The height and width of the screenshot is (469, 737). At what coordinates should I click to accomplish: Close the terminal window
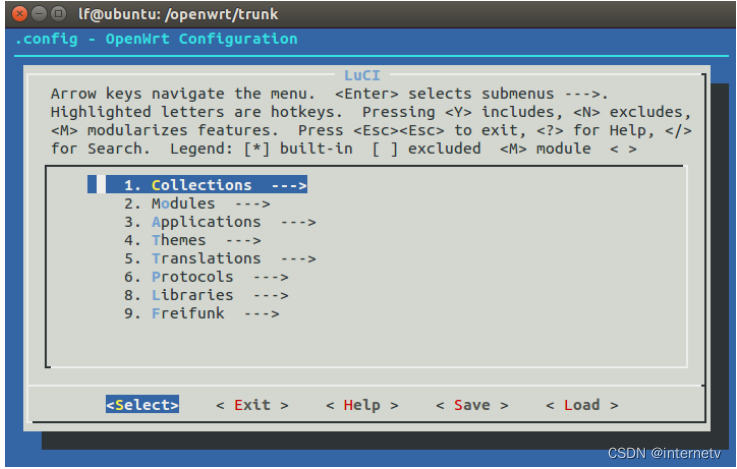(19, 14)
